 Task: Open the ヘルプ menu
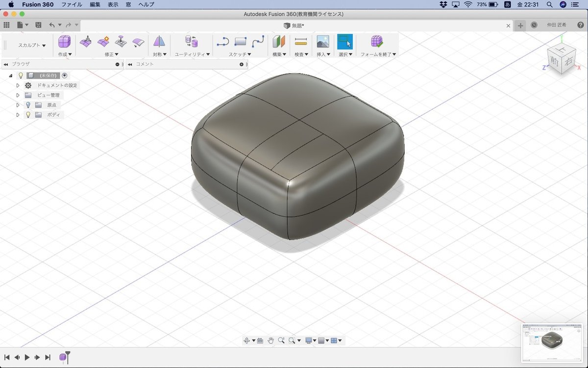coord(146,4)
